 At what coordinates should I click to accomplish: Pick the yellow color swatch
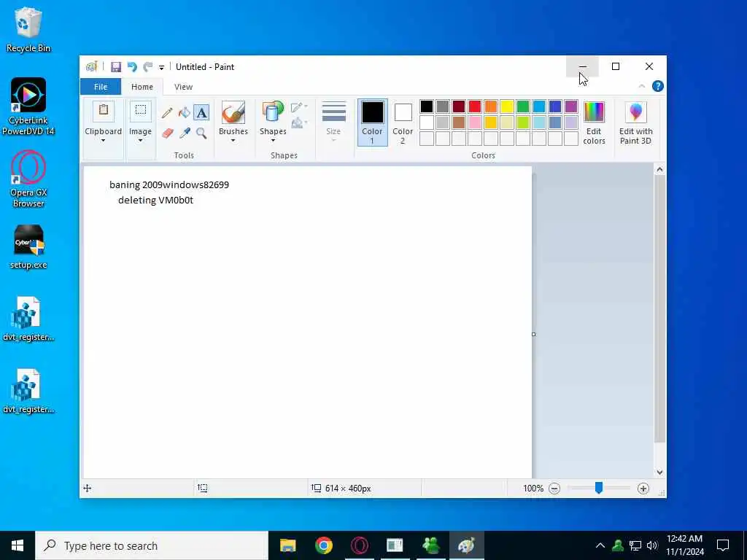tap(507, 106)
